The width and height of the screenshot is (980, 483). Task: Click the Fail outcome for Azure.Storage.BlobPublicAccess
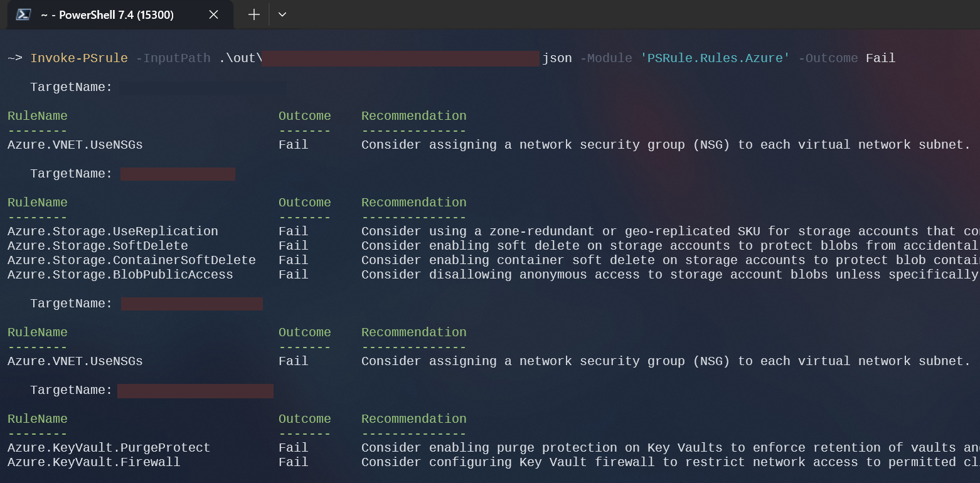tap(294, 275)
